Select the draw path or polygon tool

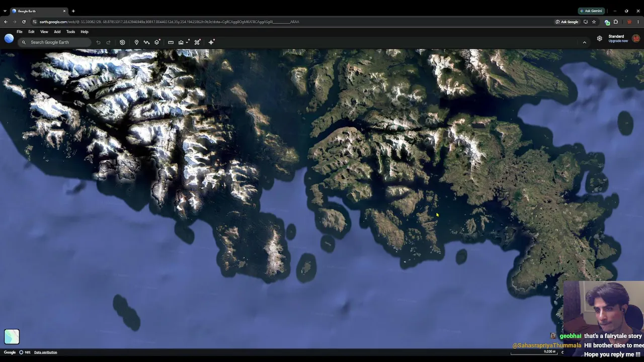[x=146, y=42]
